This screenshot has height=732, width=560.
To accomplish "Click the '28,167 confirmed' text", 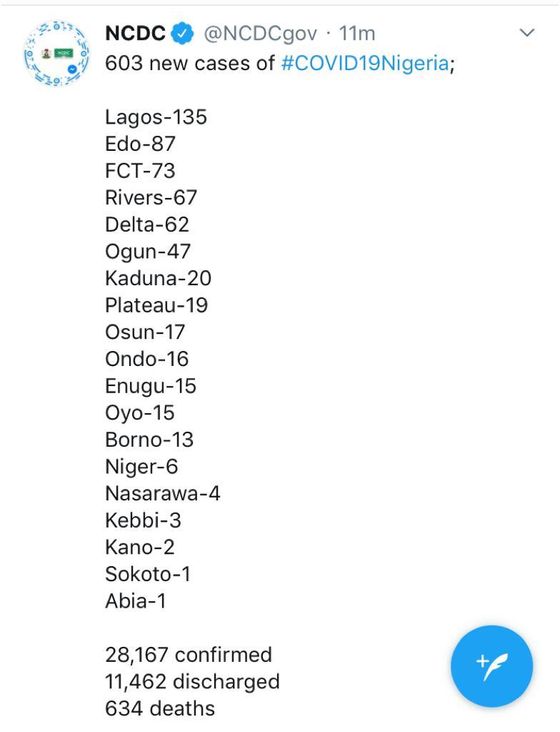I will [189, 655].
